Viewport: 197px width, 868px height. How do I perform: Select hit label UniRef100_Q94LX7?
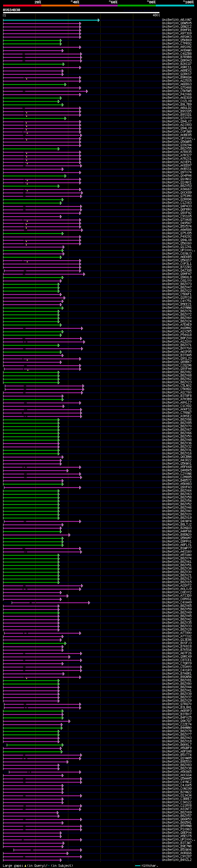click(177, 121)
